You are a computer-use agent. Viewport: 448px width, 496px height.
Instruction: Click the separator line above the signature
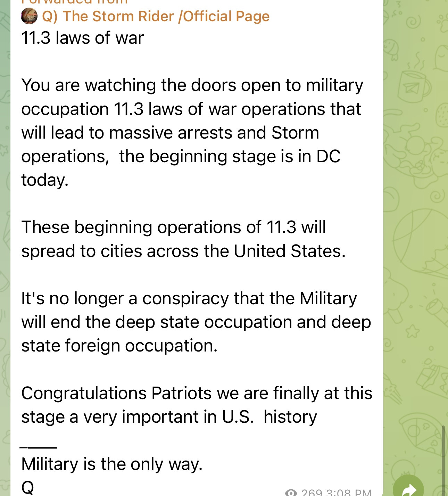click(x=38, y=447)
